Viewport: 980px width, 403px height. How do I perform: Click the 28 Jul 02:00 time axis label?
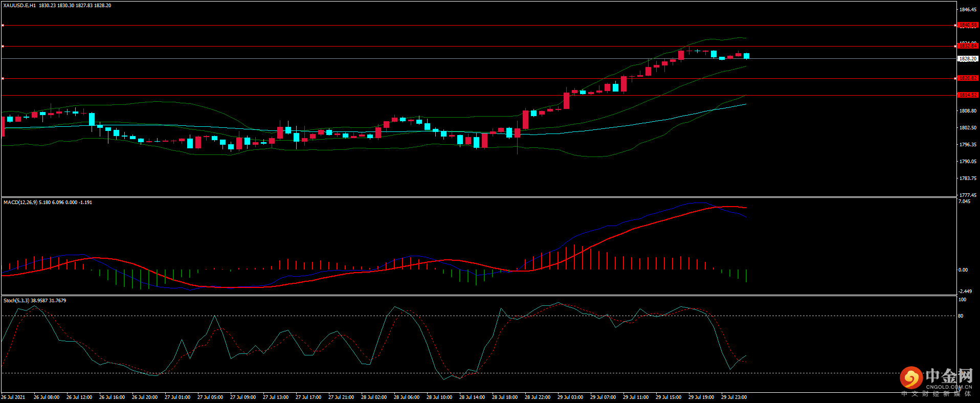point(374,397)
